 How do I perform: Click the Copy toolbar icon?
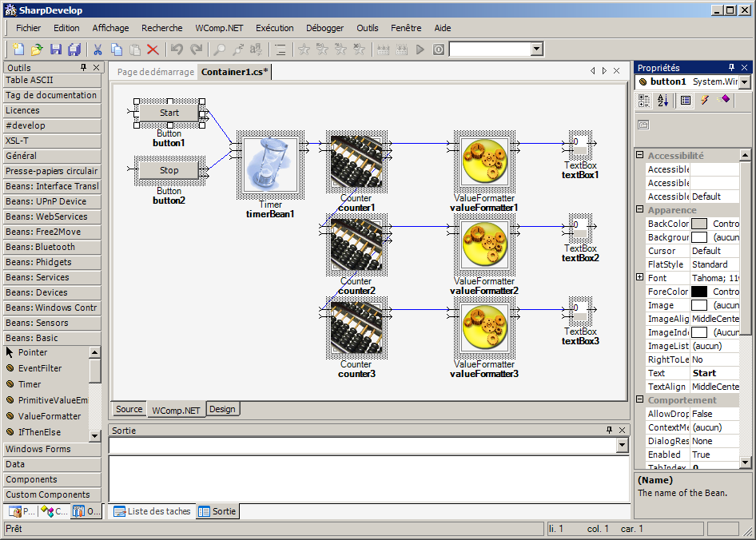coord(116,50)
